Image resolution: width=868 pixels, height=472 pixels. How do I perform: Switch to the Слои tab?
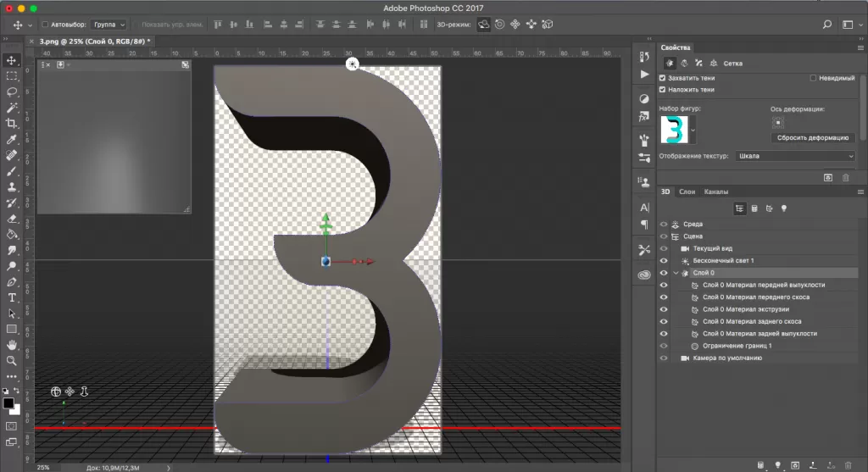pos(687,192)
